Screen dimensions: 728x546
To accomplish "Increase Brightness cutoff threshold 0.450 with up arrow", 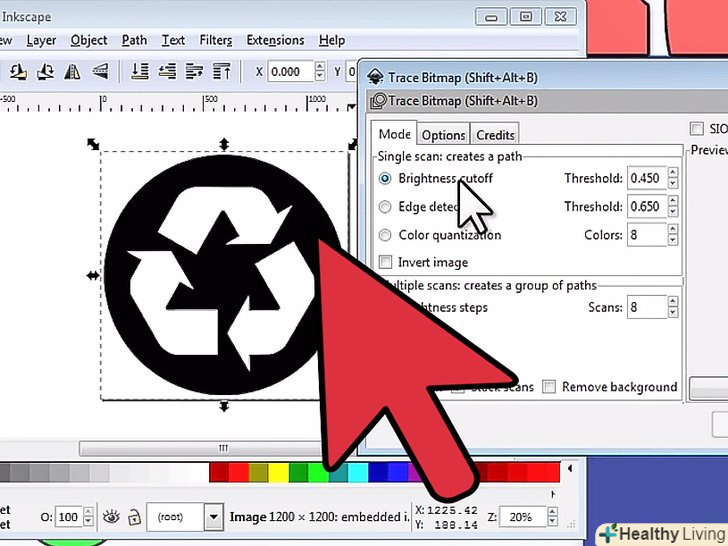I will click(x=672, y=172).
